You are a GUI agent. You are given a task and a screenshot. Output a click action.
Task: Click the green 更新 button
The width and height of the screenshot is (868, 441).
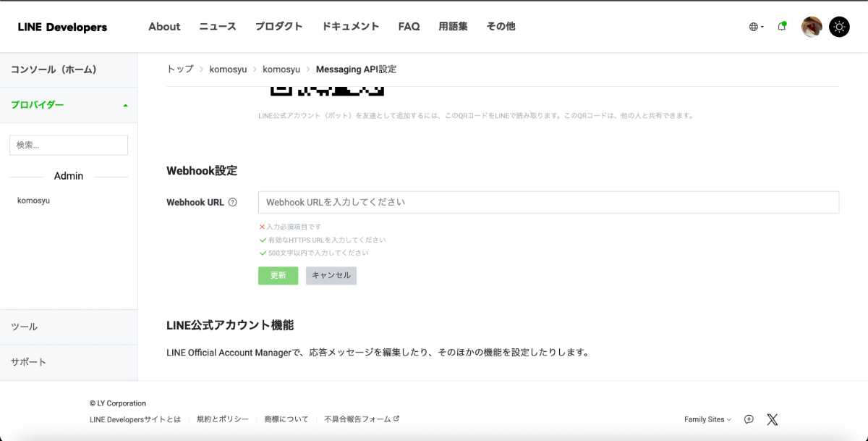tap(278, 276)
